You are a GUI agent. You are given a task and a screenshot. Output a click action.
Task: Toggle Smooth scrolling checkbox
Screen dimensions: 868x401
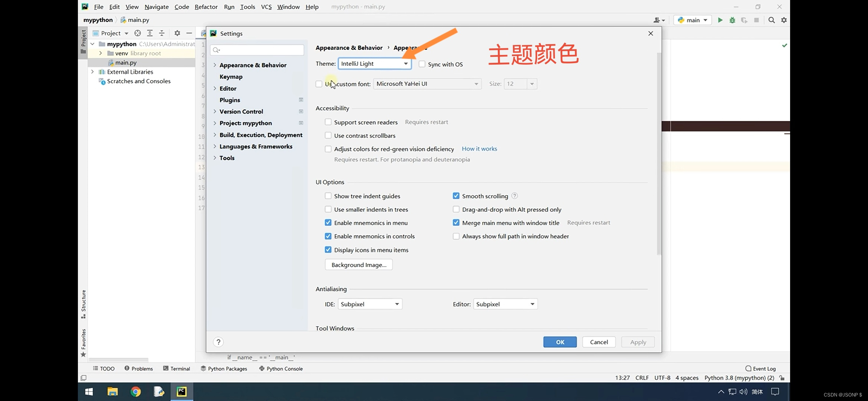456,196
